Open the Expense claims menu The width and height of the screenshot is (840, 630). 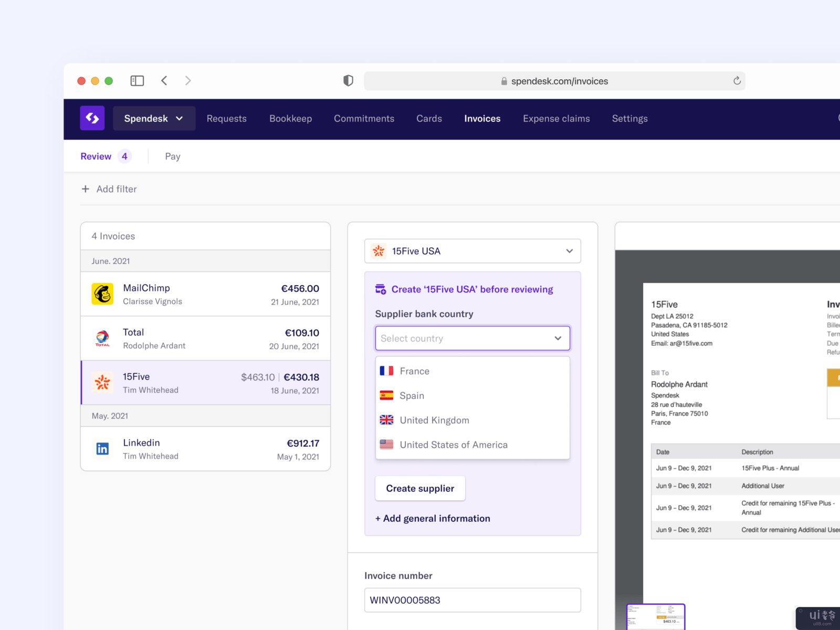(556, 119)
